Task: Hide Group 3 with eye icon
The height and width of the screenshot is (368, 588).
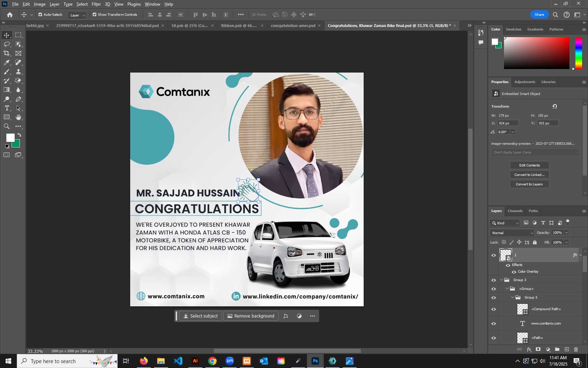Action: coord(493,280)
